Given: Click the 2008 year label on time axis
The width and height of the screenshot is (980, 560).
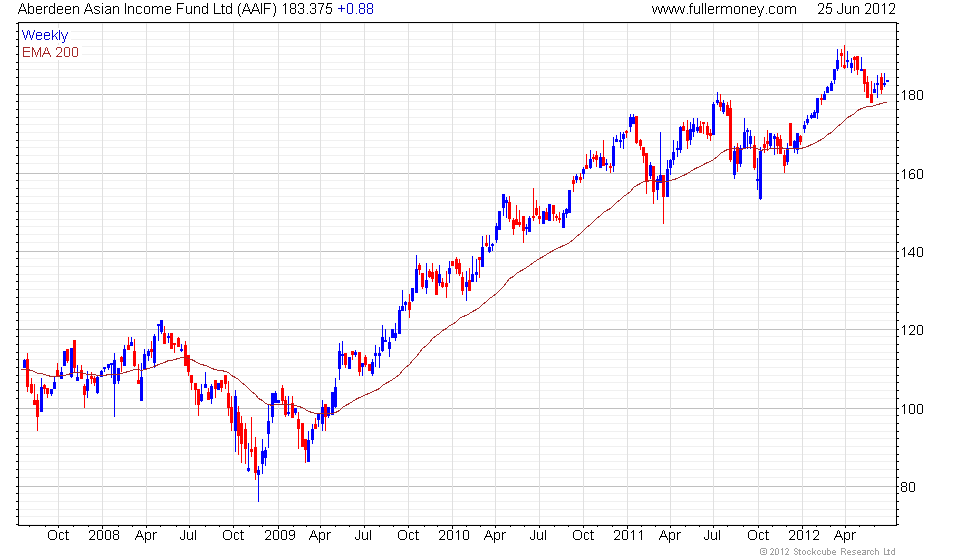Looking at the screenshot, I should coord(104,536).
